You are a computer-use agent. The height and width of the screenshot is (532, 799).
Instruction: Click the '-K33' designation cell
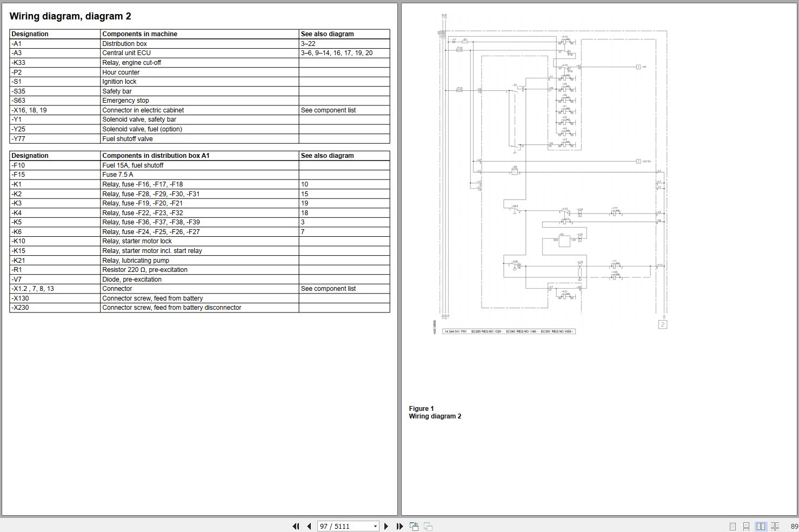pos(55,63)
